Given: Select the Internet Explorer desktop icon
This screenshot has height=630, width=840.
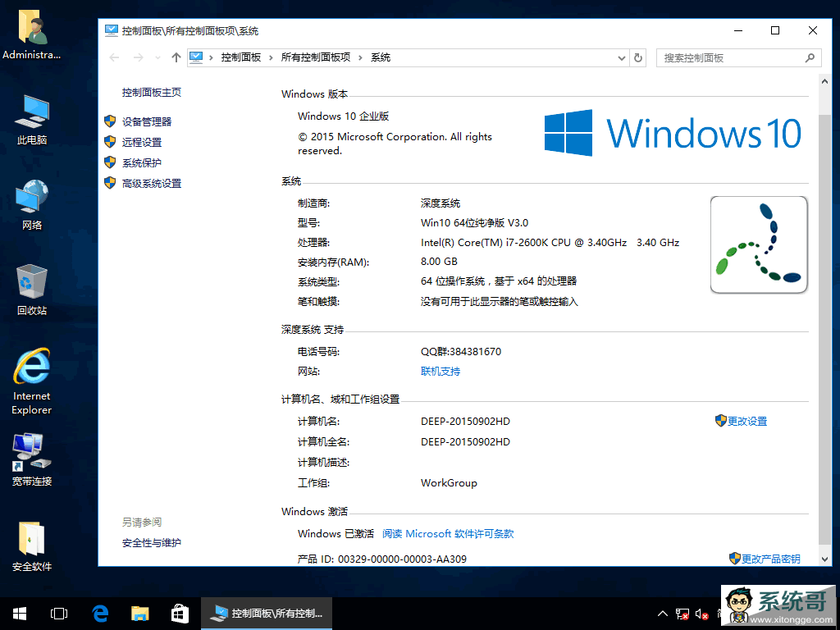Looking at the screenshot, I should point(32,381).
